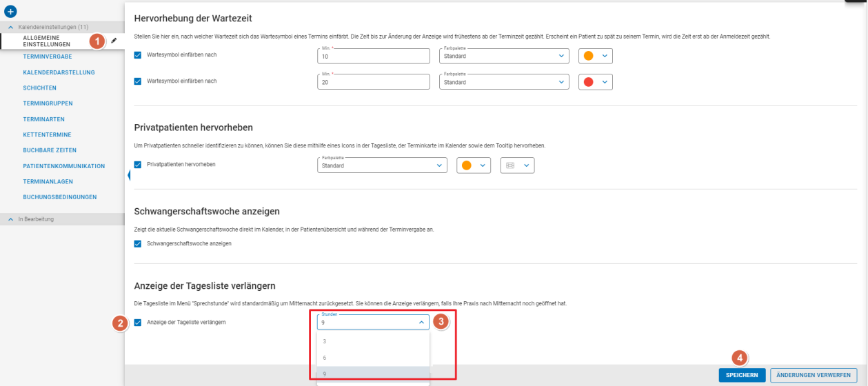Image resolution: width=868 pixels, height=386 pixels.
Task: Go to Patientenkommunikation settings
Action: (x=63, y=166)
